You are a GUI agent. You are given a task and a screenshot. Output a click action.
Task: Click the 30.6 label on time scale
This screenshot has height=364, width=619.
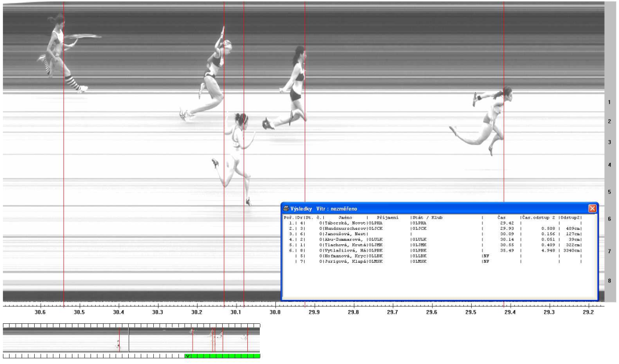pyautogui.click(x=40, y=313)
